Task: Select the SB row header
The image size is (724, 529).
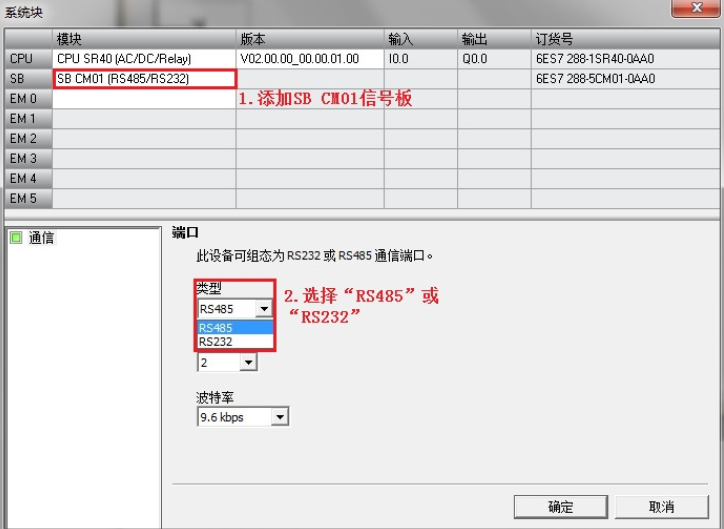Action: [29, 78]
